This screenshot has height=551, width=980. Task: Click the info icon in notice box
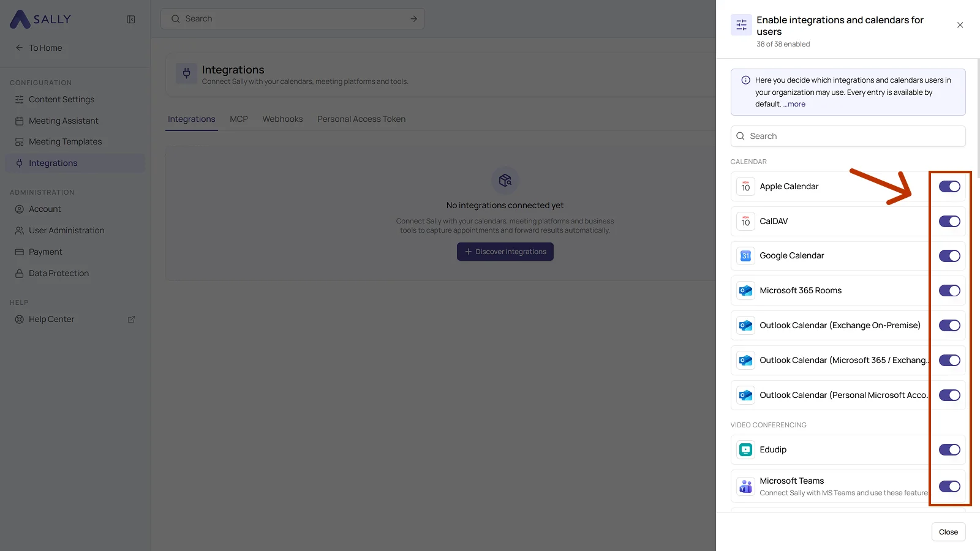(745, 80)
